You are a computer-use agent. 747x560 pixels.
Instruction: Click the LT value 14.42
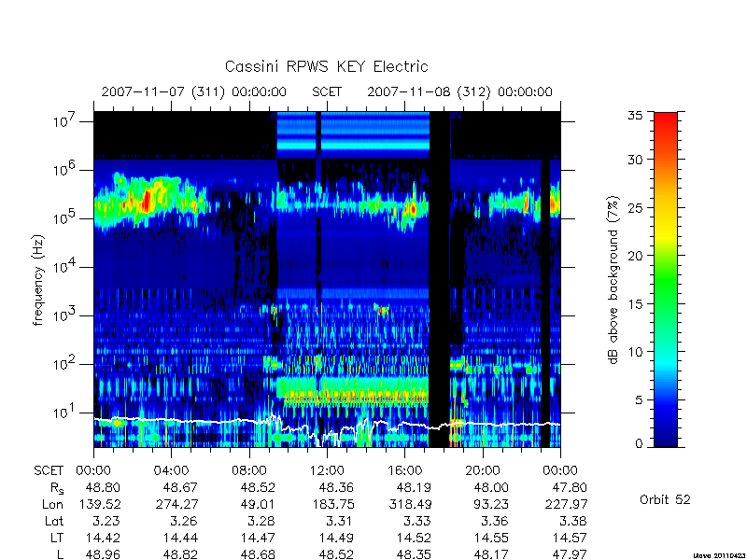[x=103, y=539]
